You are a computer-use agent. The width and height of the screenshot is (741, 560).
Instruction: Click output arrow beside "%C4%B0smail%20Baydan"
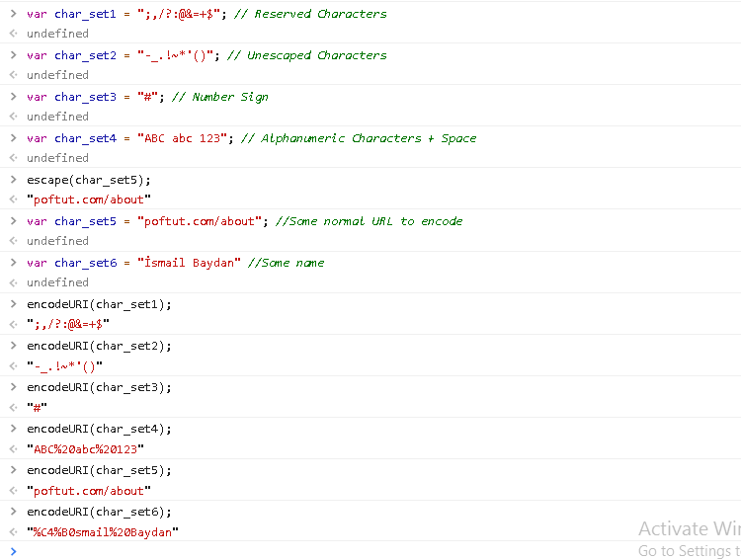point(13,532)
